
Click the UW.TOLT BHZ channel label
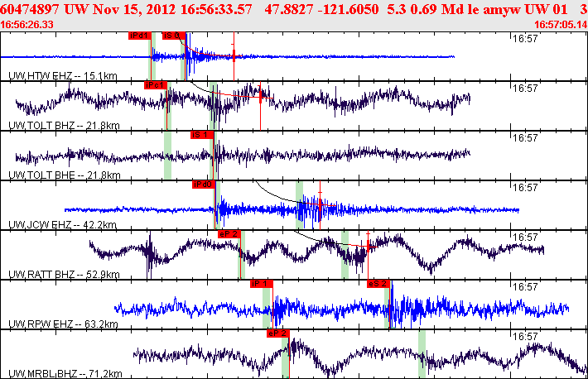click(64, 125)
